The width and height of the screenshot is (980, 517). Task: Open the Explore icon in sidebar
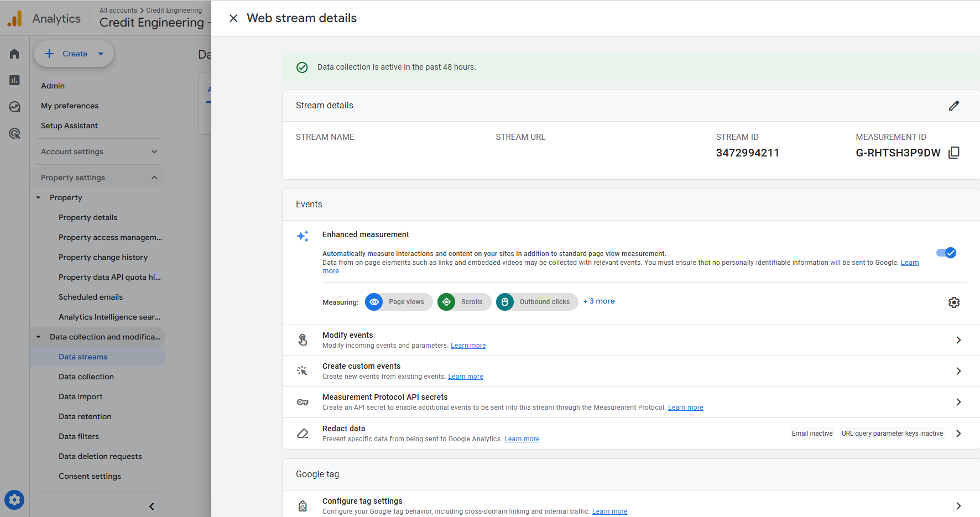click(14, 107)
